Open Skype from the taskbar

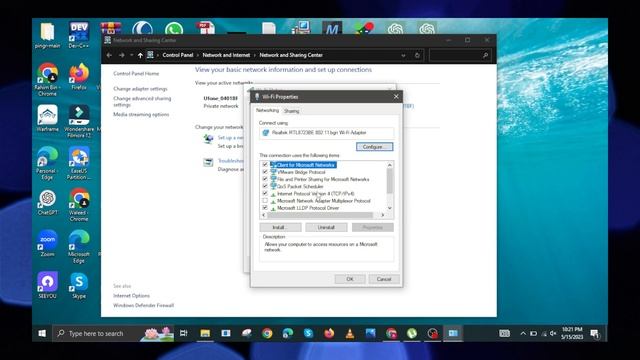[x=308, y=333]
